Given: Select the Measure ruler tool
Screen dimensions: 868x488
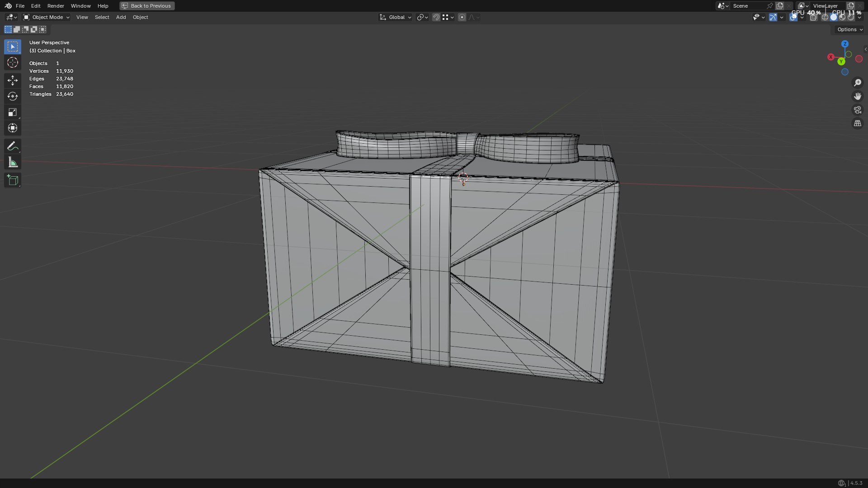Looking at the screenshot, I should [x=13, y=162].
